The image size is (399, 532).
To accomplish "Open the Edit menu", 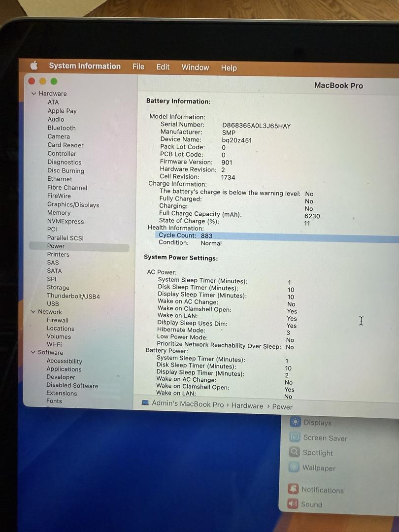I will click(163, 67).
